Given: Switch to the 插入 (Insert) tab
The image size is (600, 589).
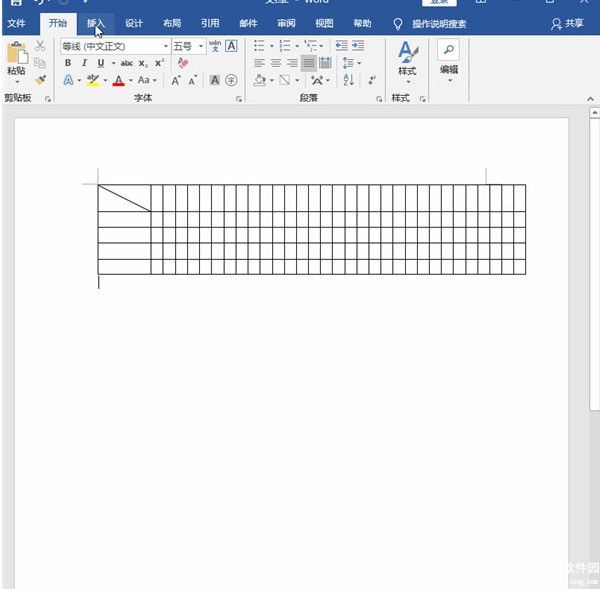Looking at the screenshot, I should click(x=96, y=23).
